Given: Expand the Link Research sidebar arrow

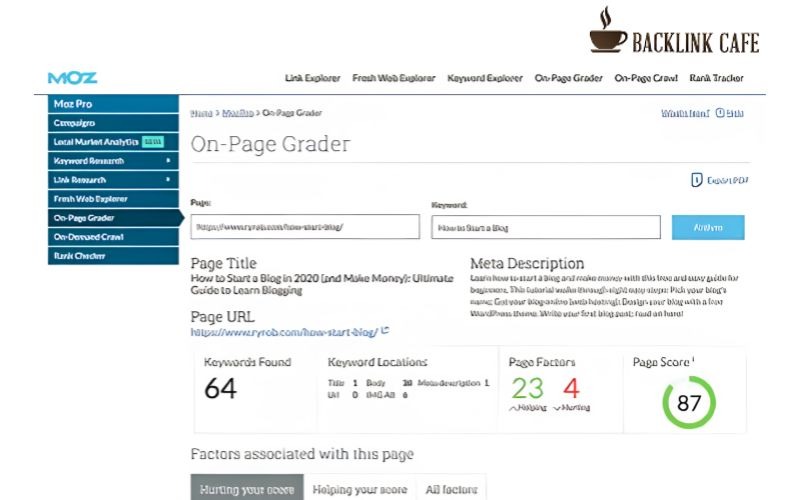Looking at the screenshot, I should (168, 180).
